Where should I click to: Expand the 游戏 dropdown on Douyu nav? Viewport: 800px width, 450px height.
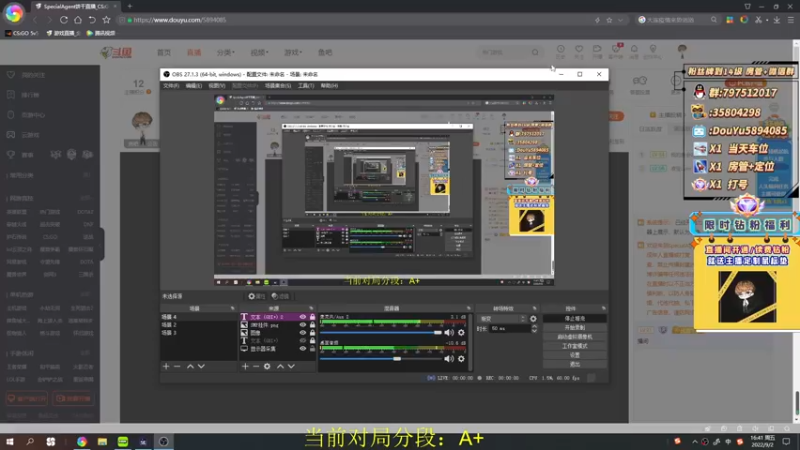293,53
